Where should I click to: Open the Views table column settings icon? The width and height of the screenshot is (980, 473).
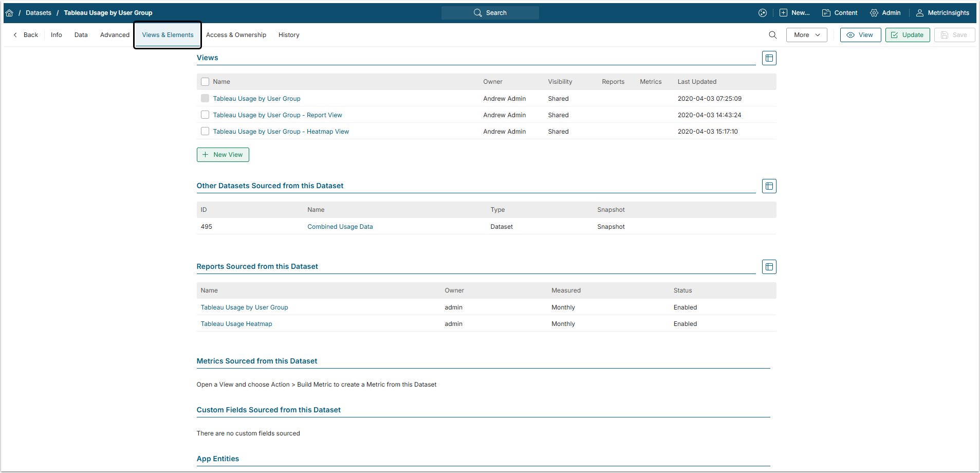coord(769,58)
